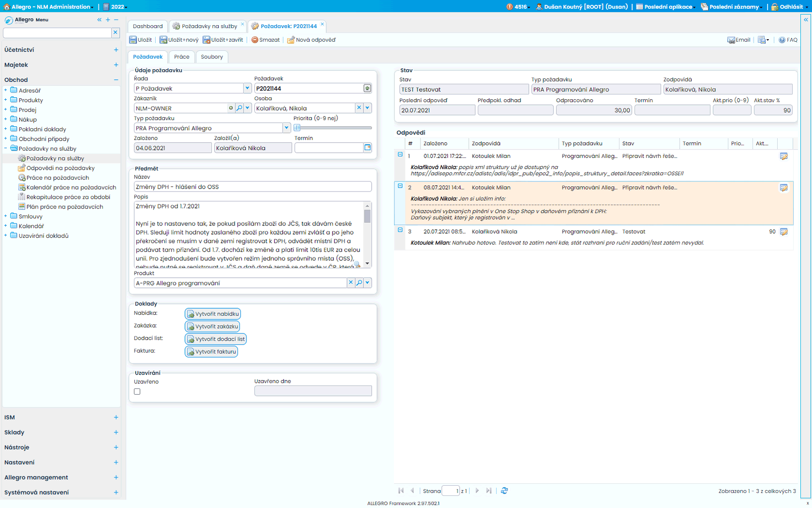Go to next page in Odpovědi pager

tap(477, 491)
